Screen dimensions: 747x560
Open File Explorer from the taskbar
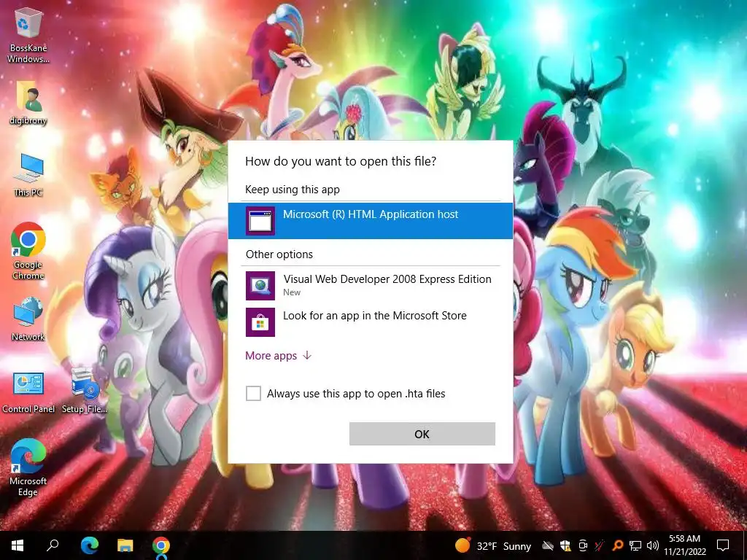click(x=125, y=545)
